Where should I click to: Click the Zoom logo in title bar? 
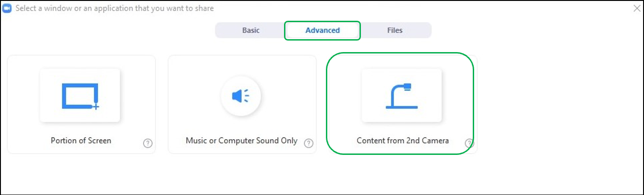click(7, 8)
